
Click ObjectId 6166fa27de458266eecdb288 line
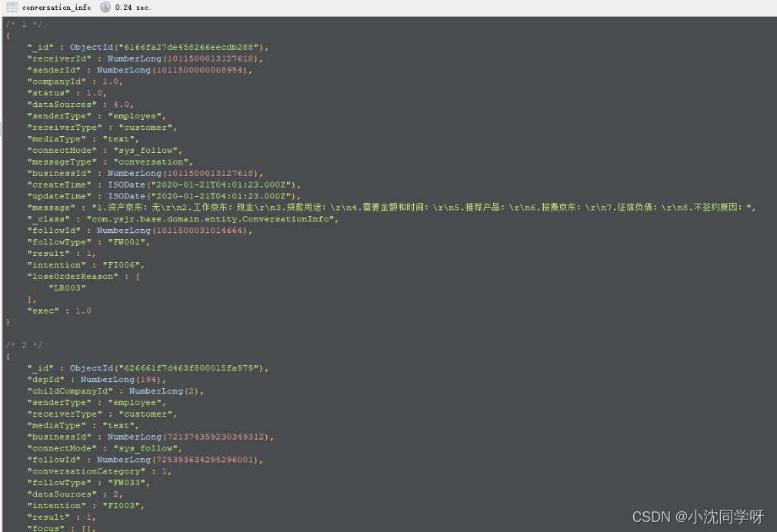tap(148, 47)
